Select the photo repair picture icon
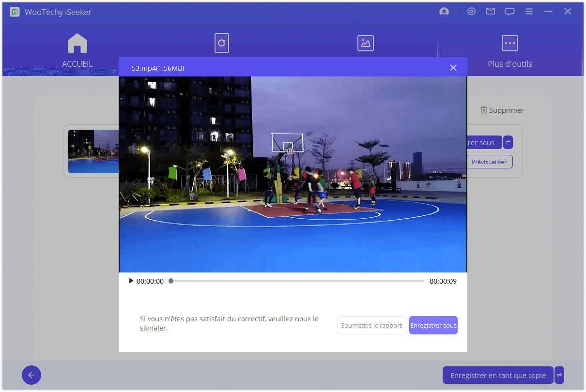The image size is (586, 392). pyautogui.click(x=366, y=43)
